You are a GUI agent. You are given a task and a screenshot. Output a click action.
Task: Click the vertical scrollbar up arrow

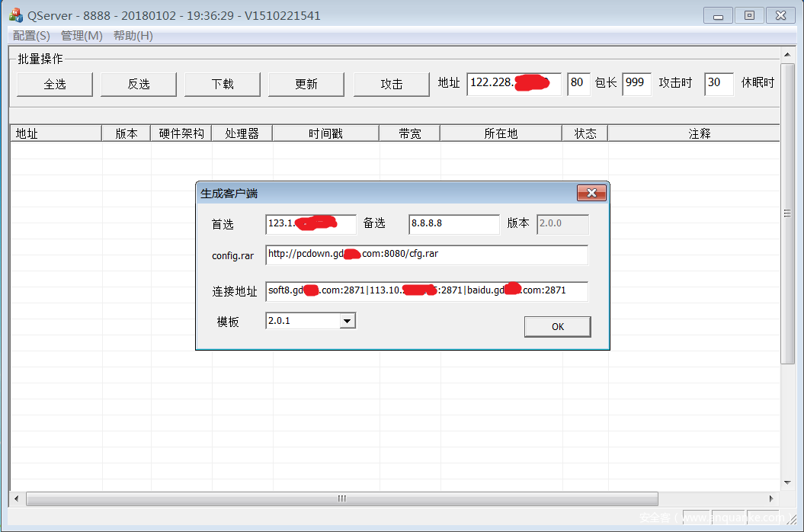[x=787, y=54]
